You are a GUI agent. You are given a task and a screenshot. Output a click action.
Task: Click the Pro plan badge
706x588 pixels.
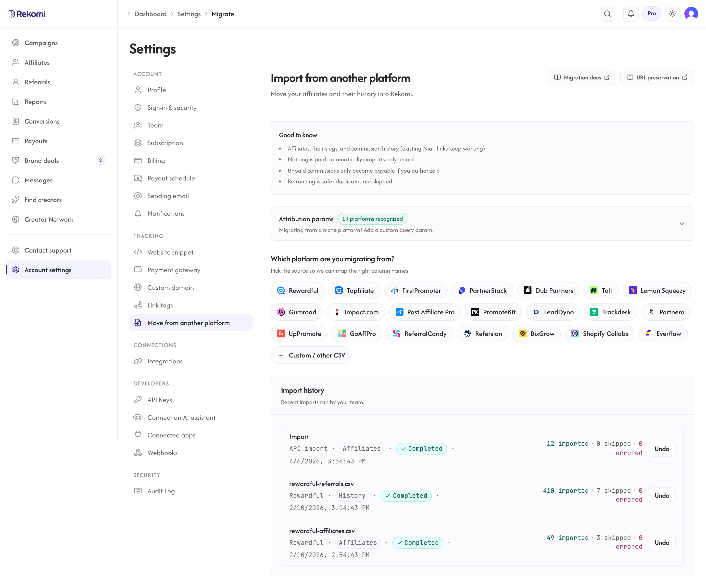(x=652, y=14)
